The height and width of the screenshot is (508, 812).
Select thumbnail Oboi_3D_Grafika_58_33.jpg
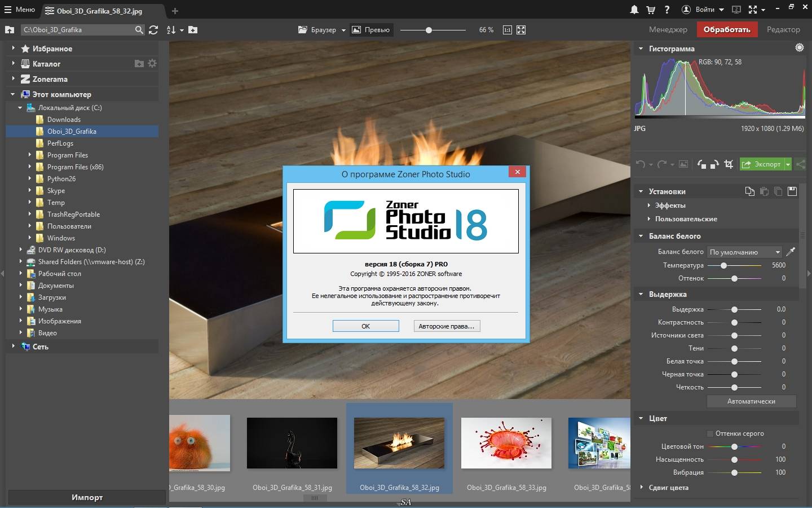tap(506, 443)
